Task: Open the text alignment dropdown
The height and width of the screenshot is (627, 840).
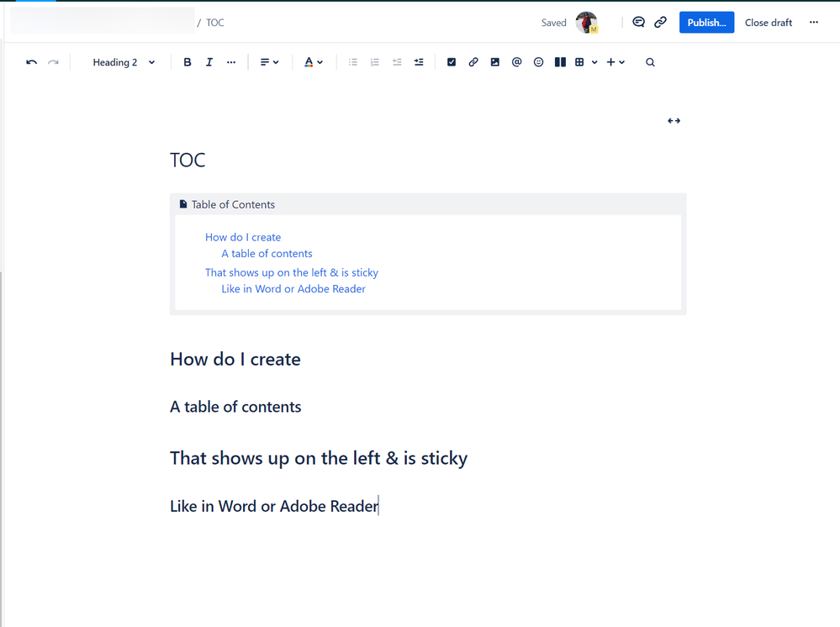Action: [x=269, y=62]
